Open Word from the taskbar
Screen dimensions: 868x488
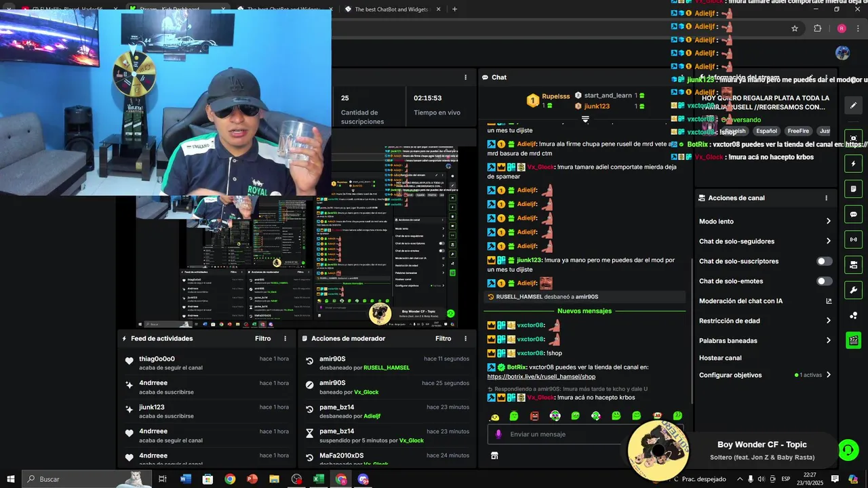coord(186,479)
